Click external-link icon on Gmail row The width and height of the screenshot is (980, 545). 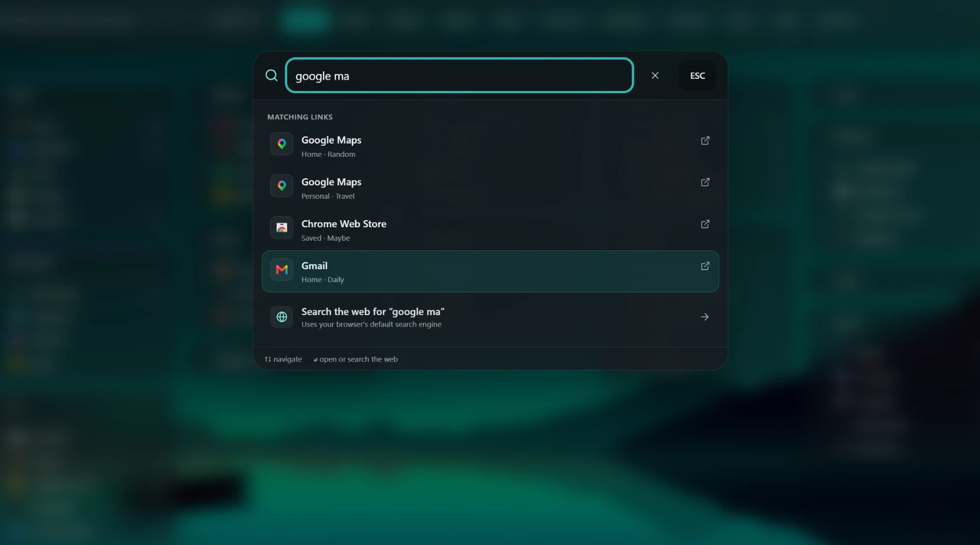tap(705, 266)
